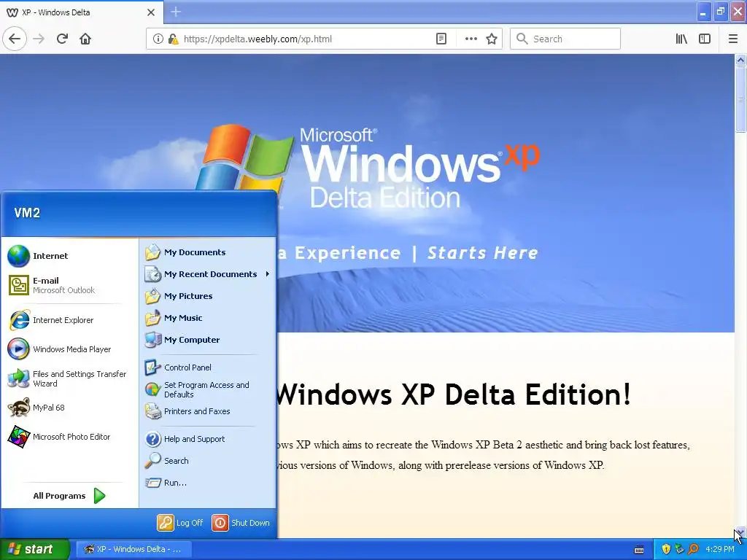Toggle reader view icon in address bar

[x=441, y=39]
